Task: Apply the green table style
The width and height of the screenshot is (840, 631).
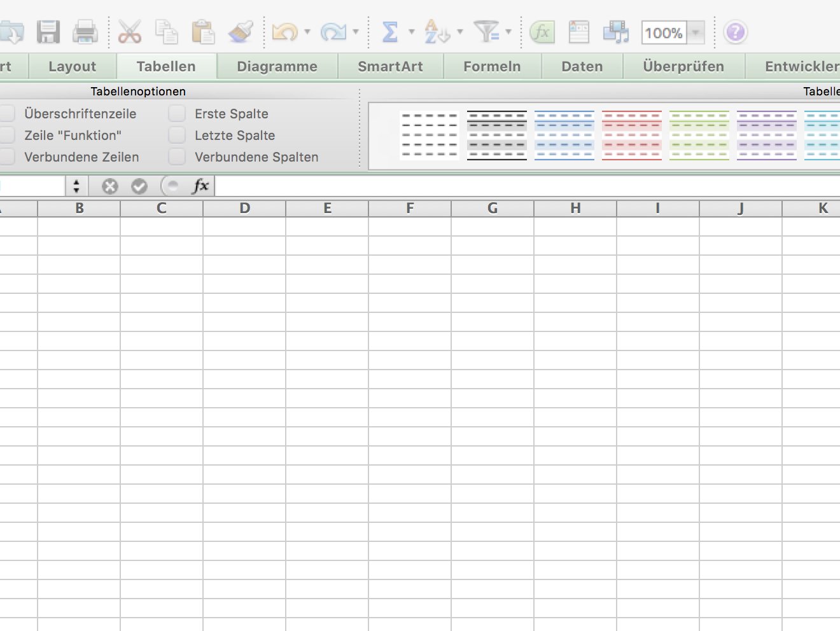Action: tap(699, 135)
